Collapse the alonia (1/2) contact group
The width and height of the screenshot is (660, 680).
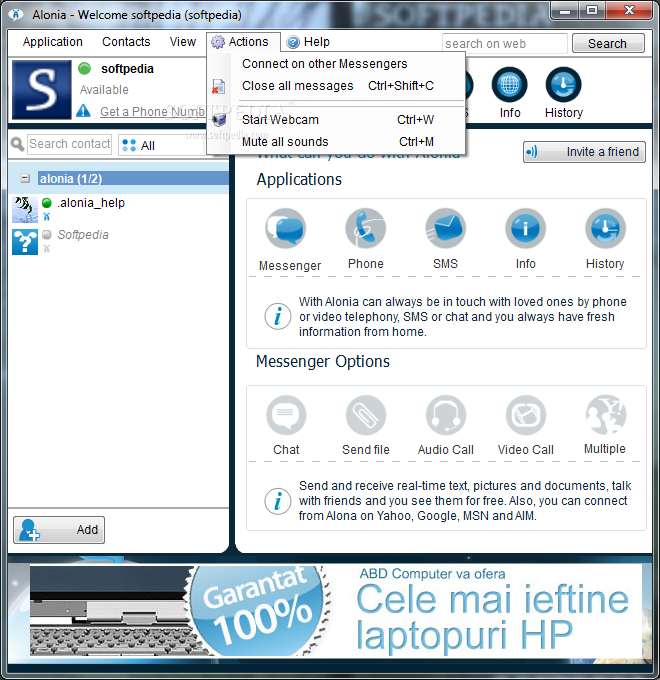point(25,178)
